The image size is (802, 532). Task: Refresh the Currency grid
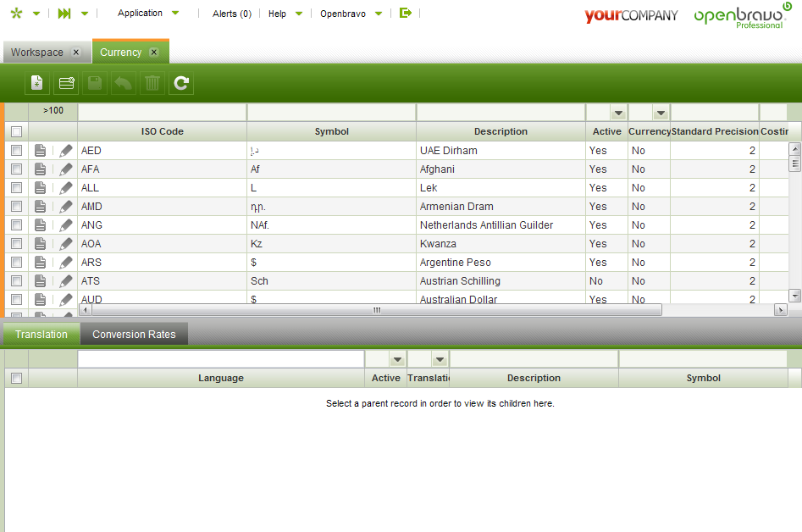pyautogui.click(x=181, y=83)
